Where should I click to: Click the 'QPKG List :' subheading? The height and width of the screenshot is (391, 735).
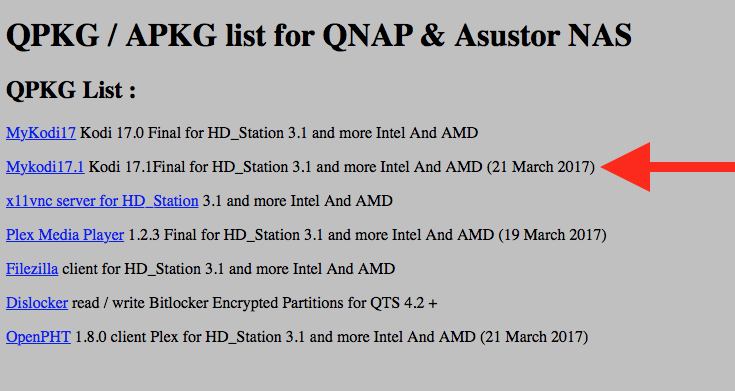71,90
